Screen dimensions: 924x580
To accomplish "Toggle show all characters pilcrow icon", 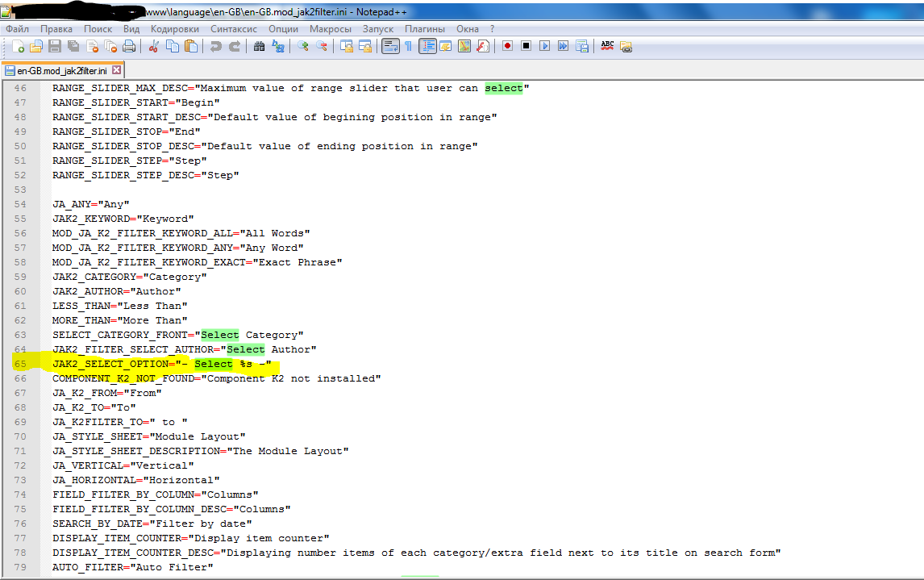I will tap(408, 46).
